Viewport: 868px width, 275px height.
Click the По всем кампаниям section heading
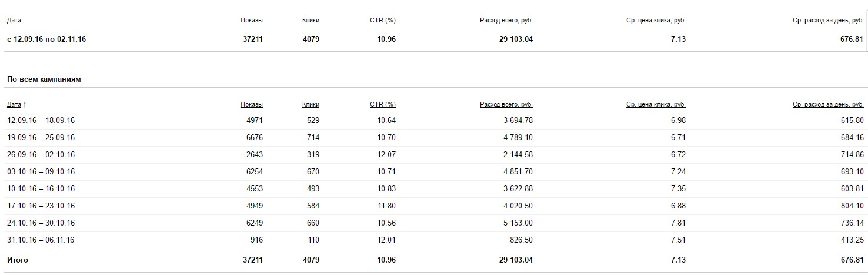point(44,79)
